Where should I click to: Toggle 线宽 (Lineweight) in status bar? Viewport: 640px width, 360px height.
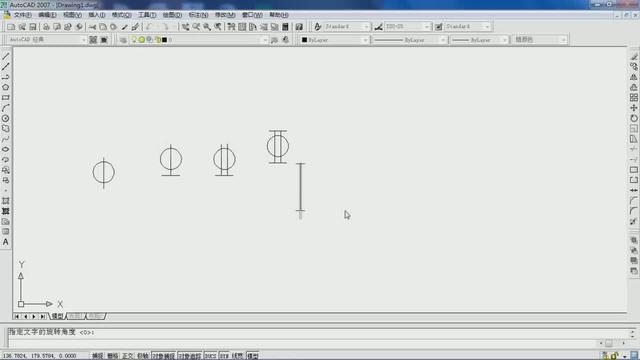[x=238, y=356]
